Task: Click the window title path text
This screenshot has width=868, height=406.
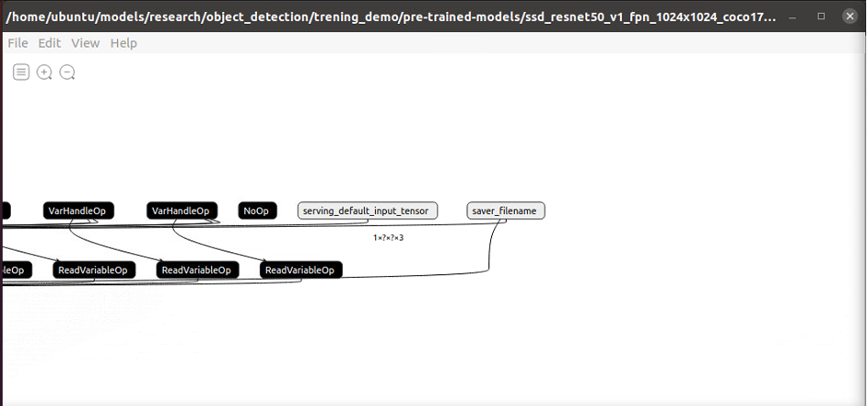Action: (x=391, y=17)
